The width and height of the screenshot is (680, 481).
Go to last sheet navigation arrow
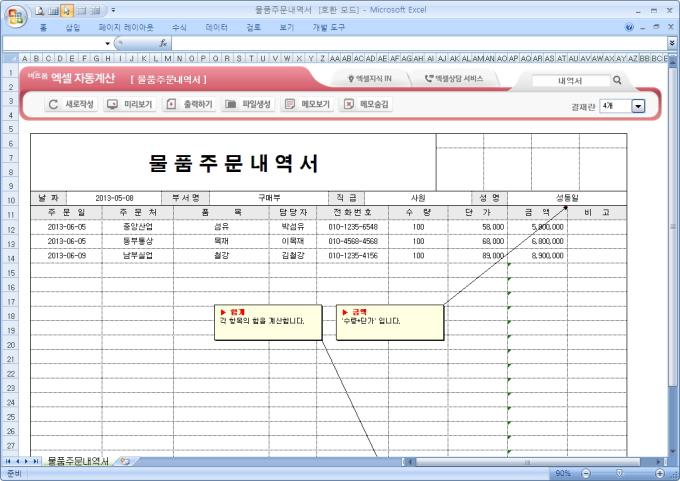[x=36, y=461]
